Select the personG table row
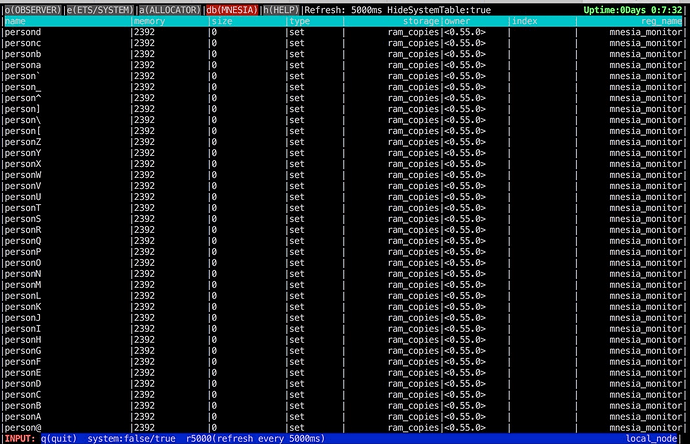Screen dimensions: 690x444 point(343,351)
